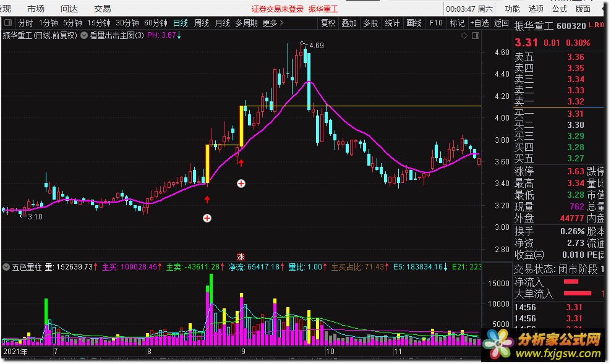Viewport: 611px width, 364px height.
Task: Click the 返回 back button
Action: click(x=501, y=23)
